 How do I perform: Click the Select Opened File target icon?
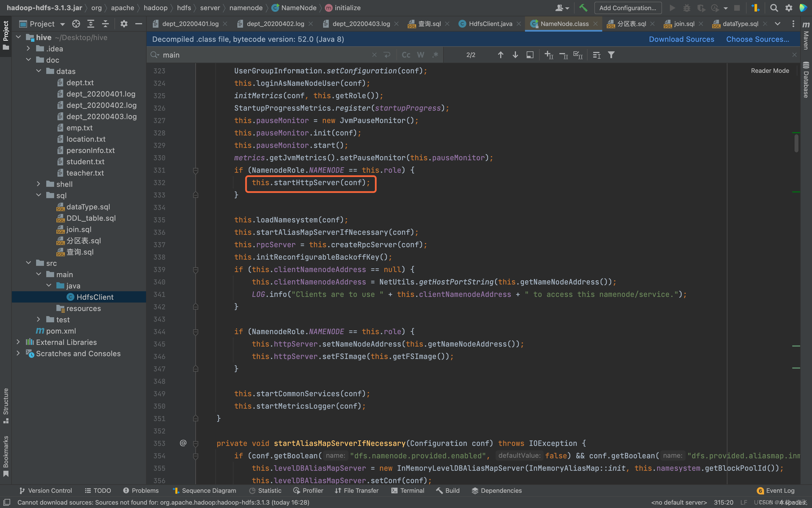(x=76, y=24)
